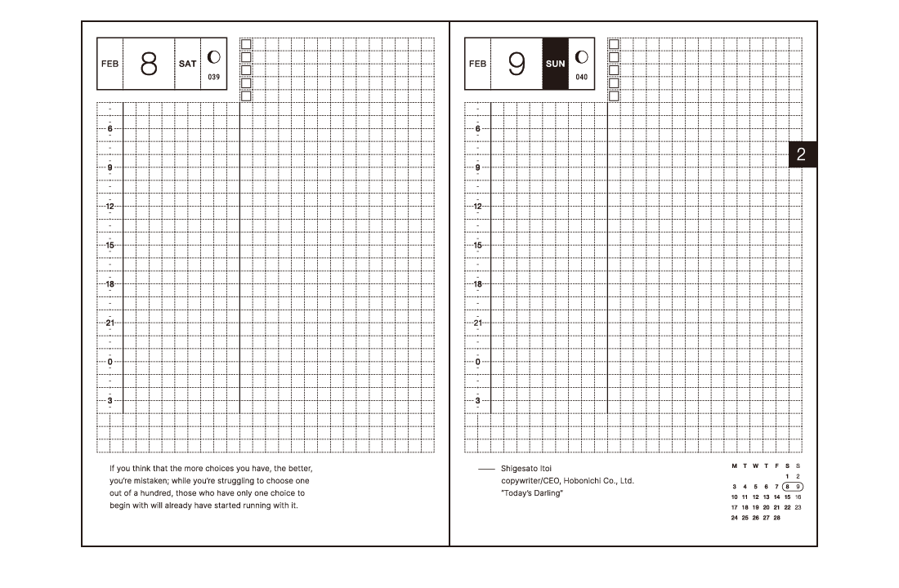
Task: Tick the bottom checkbox on Sunday page
Action: tap(615, 96)
